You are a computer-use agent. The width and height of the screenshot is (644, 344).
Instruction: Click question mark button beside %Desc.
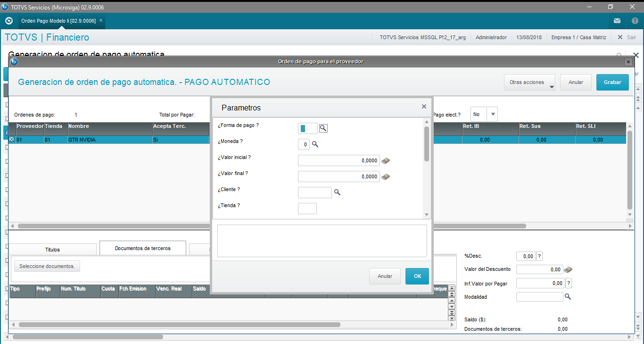(x=540, y=256)
